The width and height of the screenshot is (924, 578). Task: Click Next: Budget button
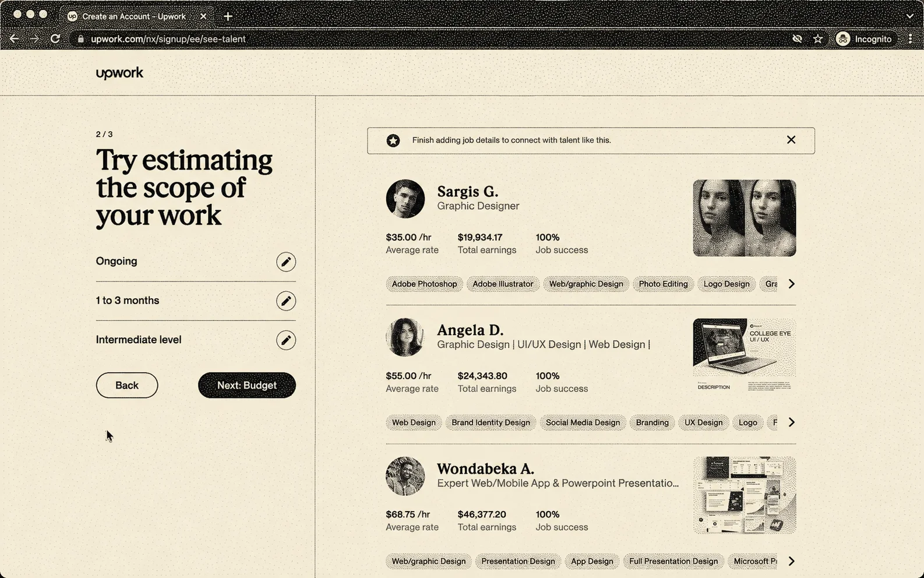tap(247, 385)
